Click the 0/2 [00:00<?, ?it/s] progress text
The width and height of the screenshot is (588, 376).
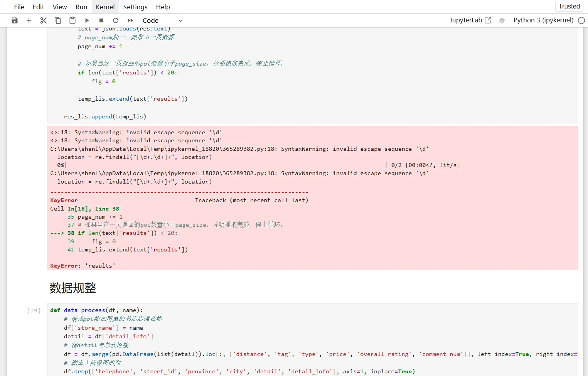tap(426, 165)
